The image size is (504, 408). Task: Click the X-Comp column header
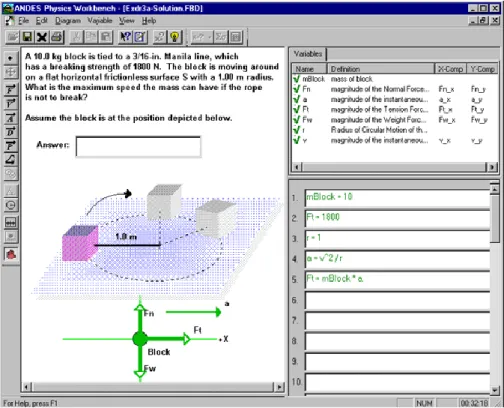pyautogui.click(x=451, y=69)
